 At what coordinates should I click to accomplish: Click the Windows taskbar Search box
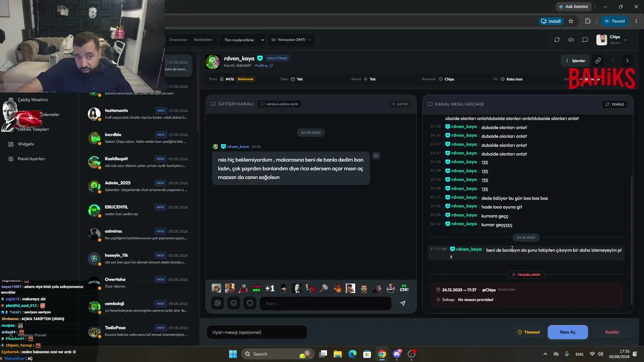278,354
